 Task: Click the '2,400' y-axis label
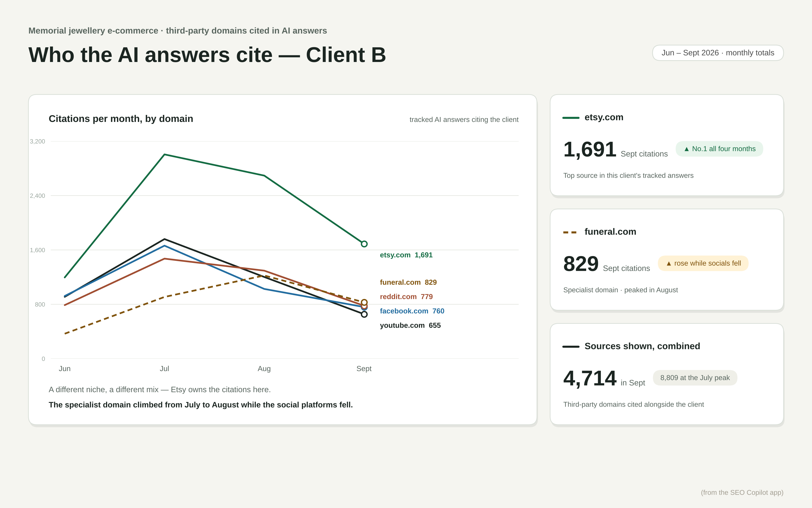coord(38,196)
